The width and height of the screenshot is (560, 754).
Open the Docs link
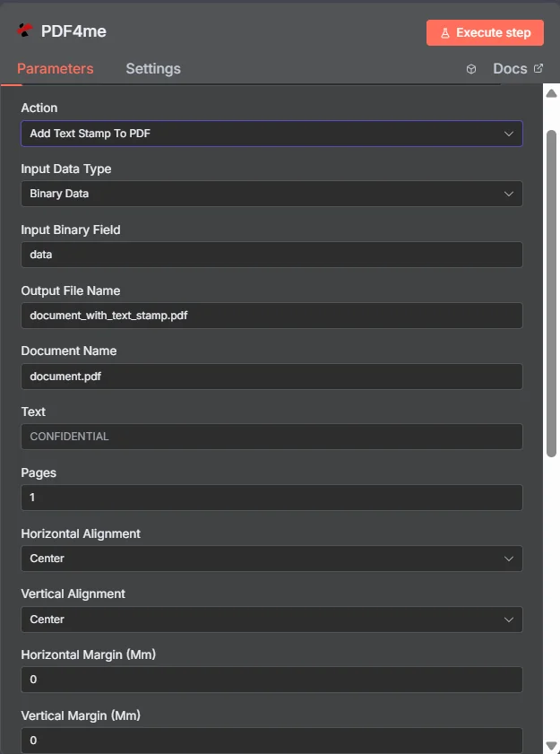(x=510, y=69)
